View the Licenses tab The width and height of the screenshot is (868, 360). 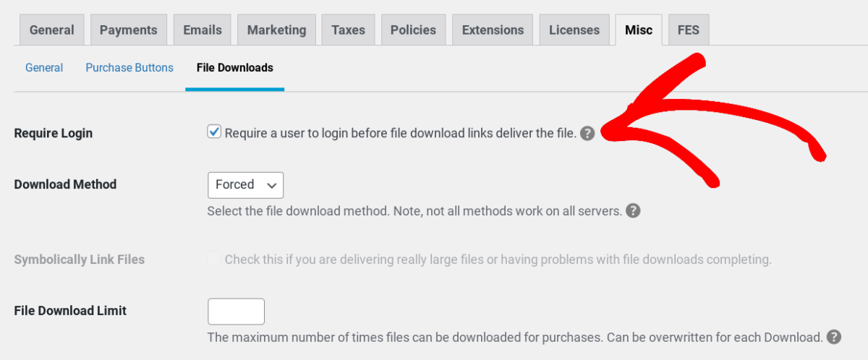coord(574,30)
